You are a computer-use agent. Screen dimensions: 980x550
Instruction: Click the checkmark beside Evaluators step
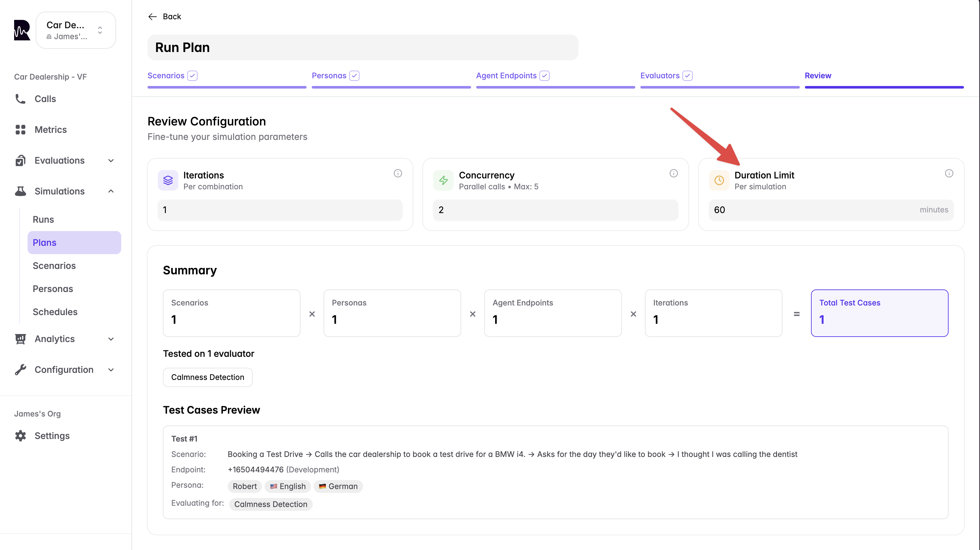coord(687,76)
